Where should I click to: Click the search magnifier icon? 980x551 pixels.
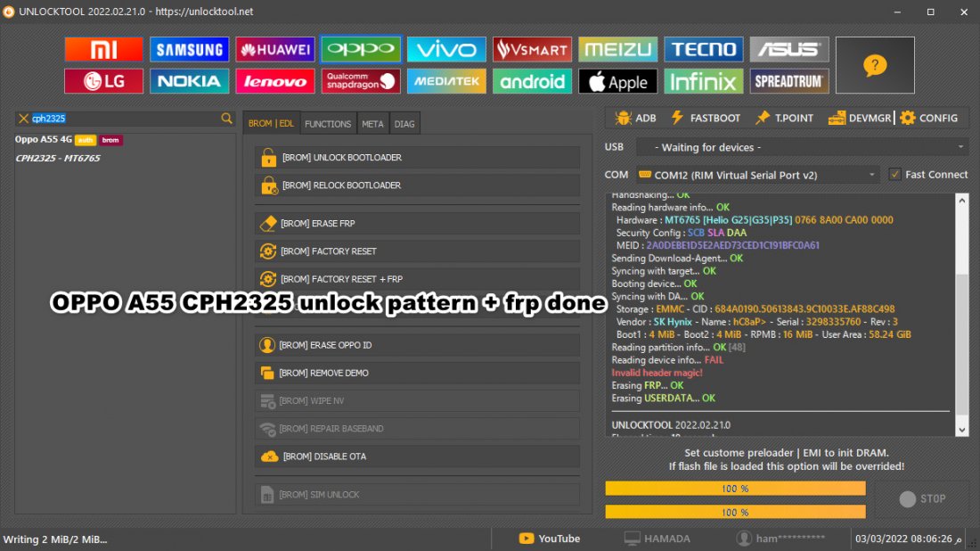point(226,119)
